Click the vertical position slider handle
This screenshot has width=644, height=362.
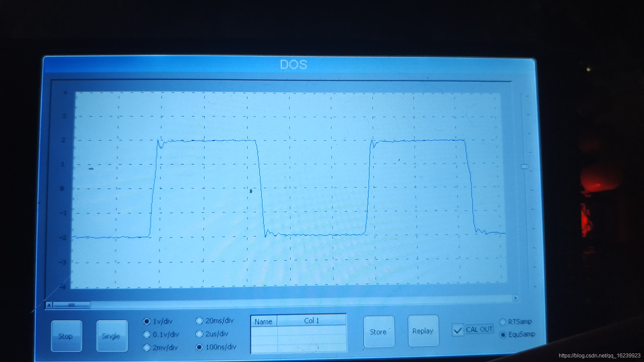(524, 167)
